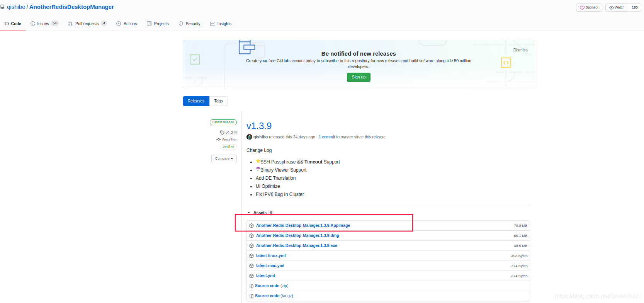644x303 pixels.
Task: Select the 70.8 MB file size text
Action: [x=520, y=226]
